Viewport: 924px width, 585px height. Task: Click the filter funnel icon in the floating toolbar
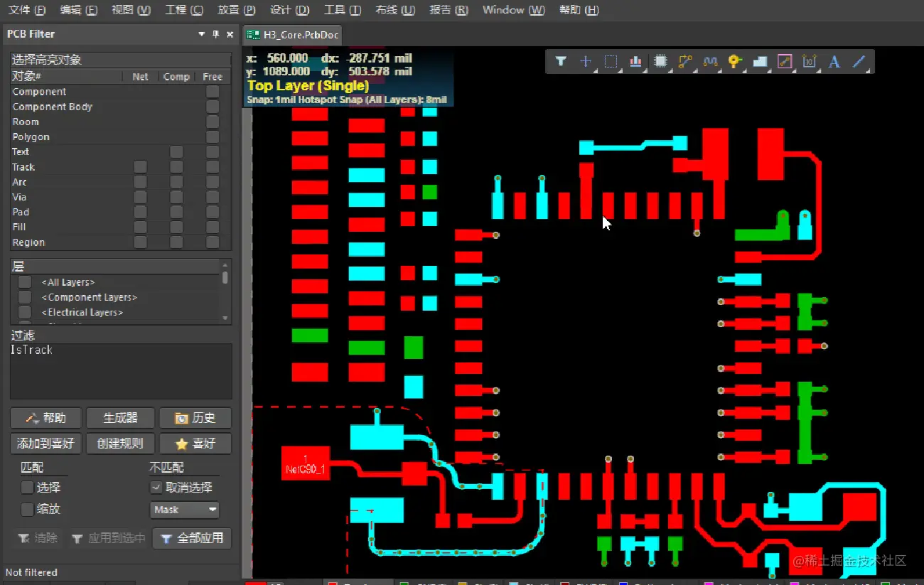(x=561, y=62)
